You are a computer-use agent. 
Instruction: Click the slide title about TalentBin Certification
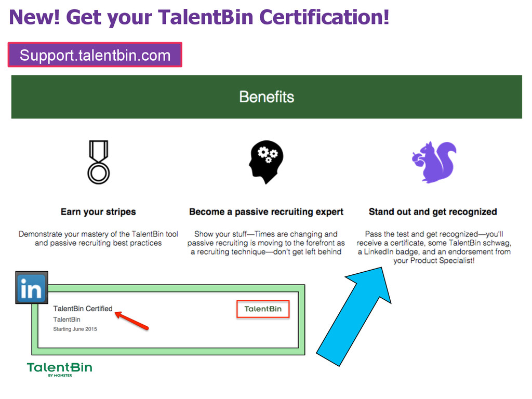[x=199, y=17]
